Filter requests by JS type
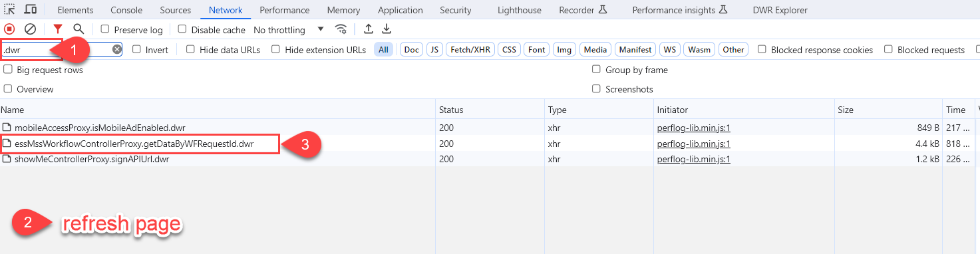Viewport: 980px width, 254px height. pyautogui.click(x=434, y=49)
